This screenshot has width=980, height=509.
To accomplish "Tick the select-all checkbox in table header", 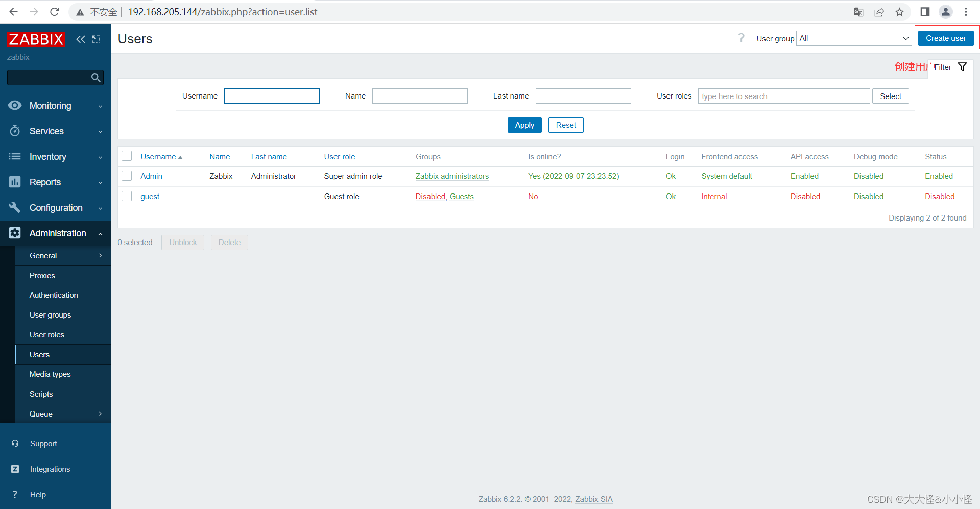I will point(127,156).
